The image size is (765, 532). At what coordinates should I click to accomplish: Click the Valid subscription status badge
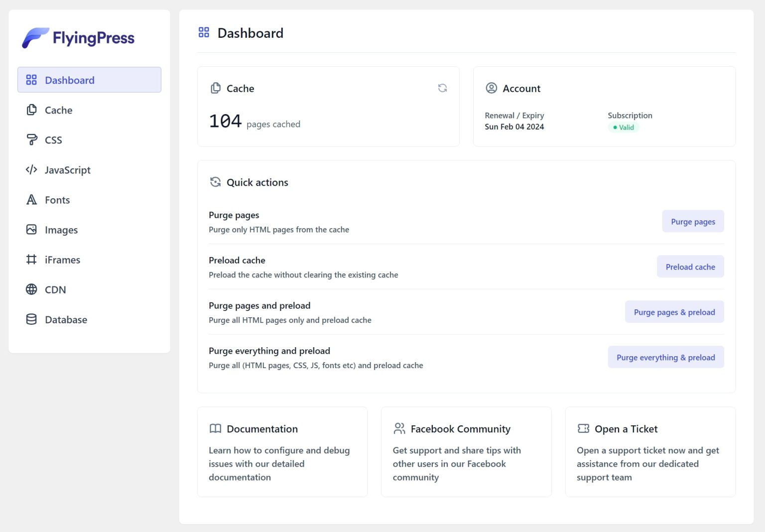pyautogui.click(x=624, y=127)
